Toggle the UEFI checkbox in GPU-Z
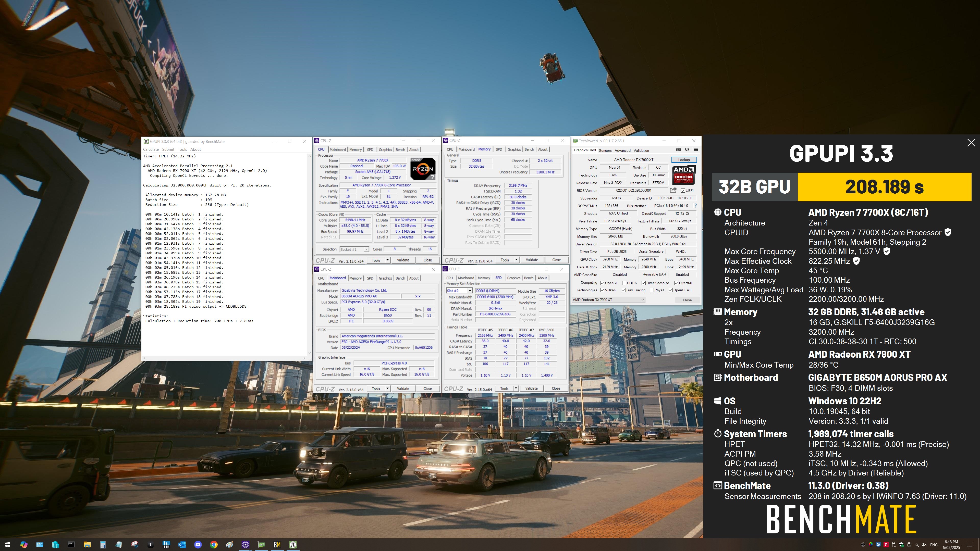The image size is (980, 551). coord(683,191)
